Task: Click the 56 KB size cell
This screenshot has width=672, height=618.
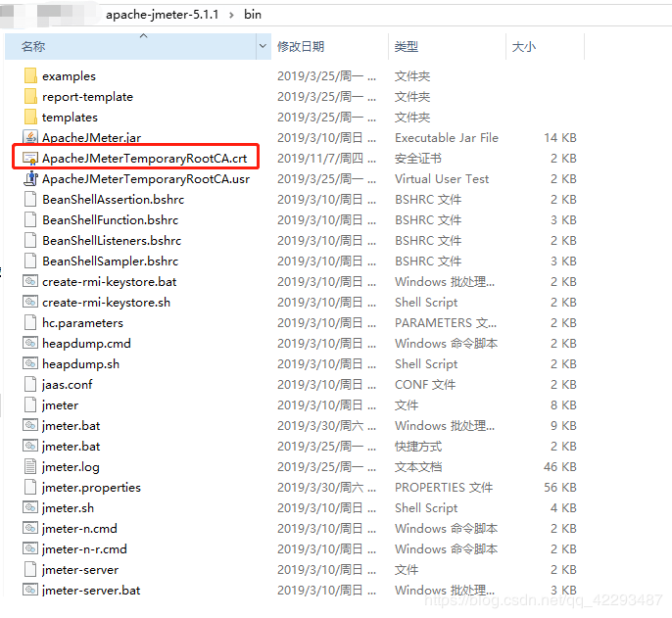Action: [560, 488]
